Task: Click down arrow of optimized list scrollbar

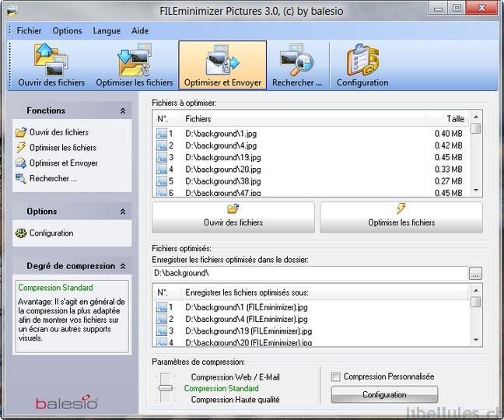Action: point(476,340)
